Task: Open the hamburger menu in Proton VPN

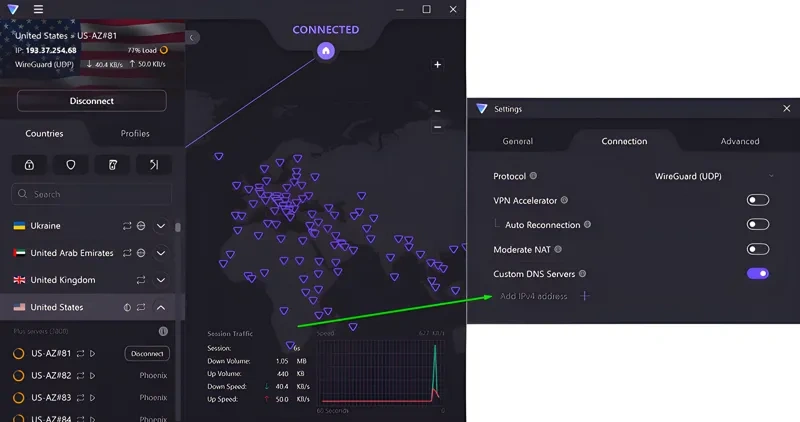Action: point(38,9)
